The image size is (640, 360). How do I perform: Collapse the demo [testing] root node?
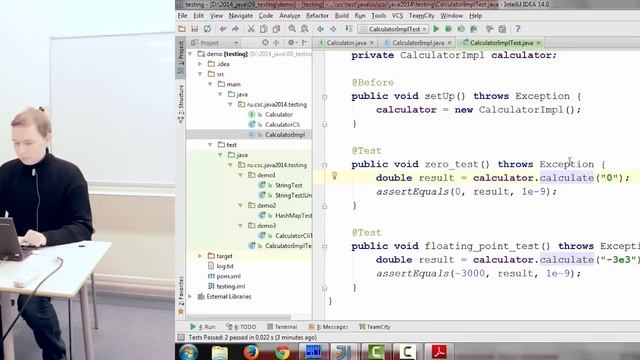coord(190,54)
